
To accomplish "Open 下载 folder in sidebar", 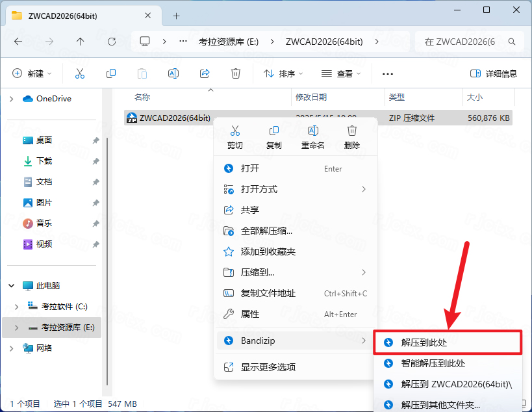I will [44, 161].
